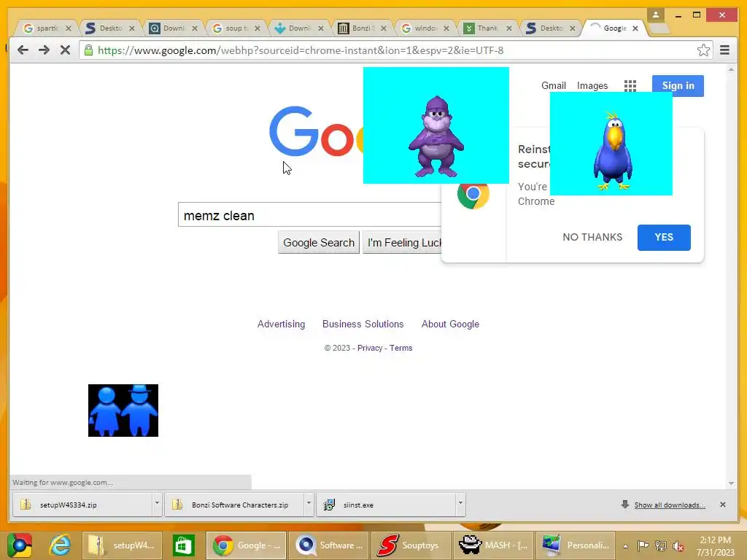The image size is (747, 560).
Task: Click the search box containing 'memz clean'
Action: (x=309, y=215)
